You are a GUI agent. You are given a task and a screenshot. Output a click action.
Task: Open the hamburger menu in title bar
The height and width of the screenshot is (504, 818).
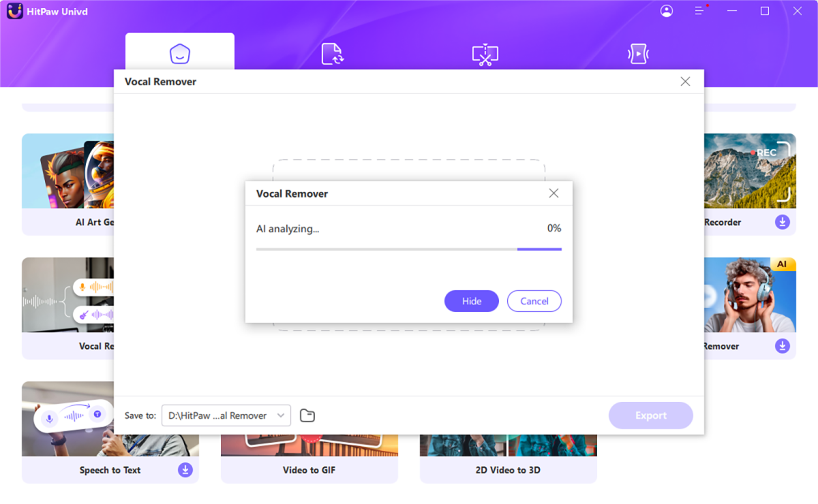(x=699, y=11)
